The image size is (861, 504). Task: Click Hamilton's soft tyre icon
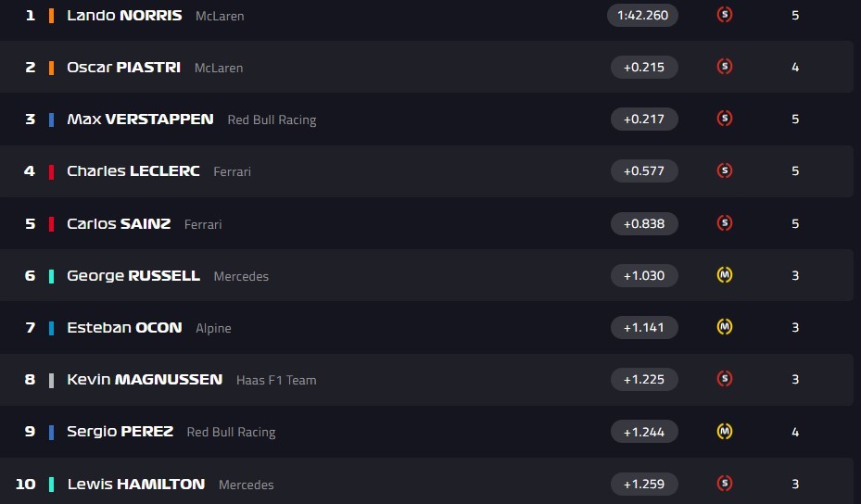pos(725,483)
